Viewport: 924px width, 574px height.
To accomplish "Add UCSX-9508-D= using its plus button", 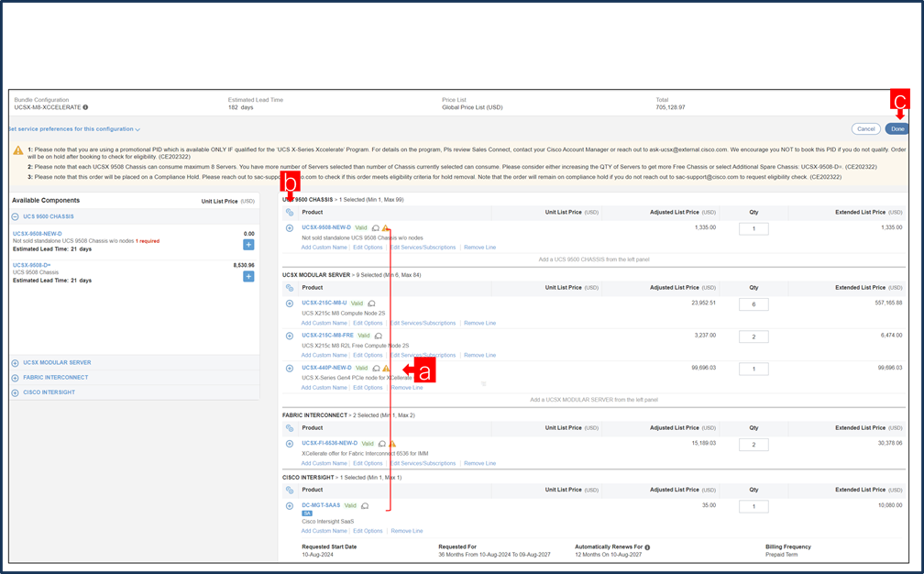I will (248, 276).
